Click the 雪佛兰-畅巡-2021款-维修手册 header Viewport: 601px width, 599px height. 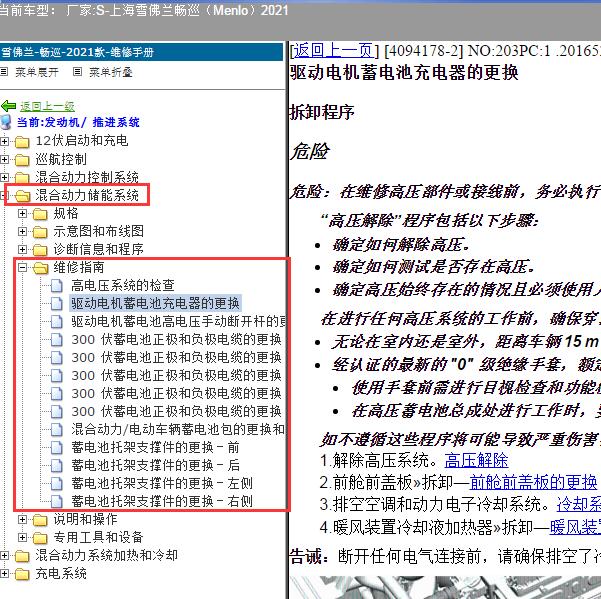click(x=77, y=52)
